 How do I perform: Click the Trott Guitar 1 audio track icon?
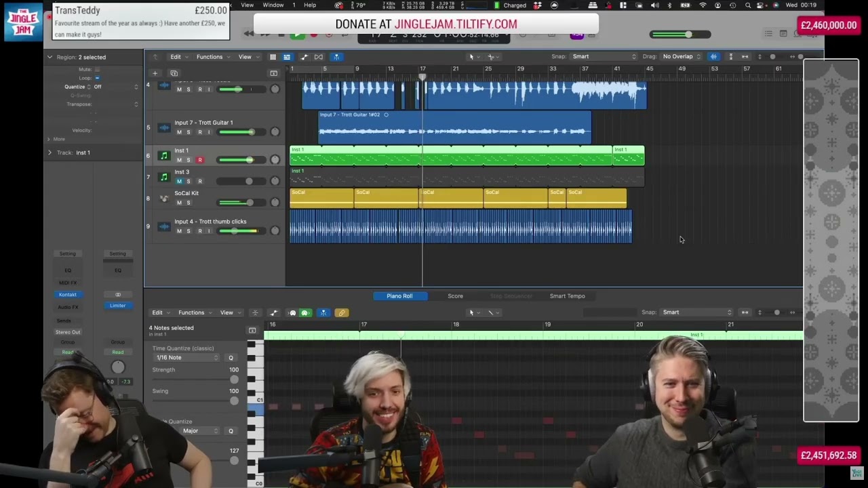coord(163,128)
